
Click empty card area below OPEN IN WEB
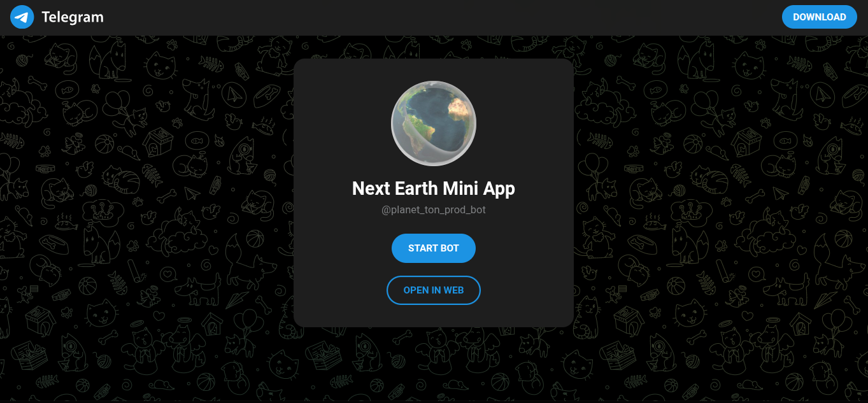(434, 316)
